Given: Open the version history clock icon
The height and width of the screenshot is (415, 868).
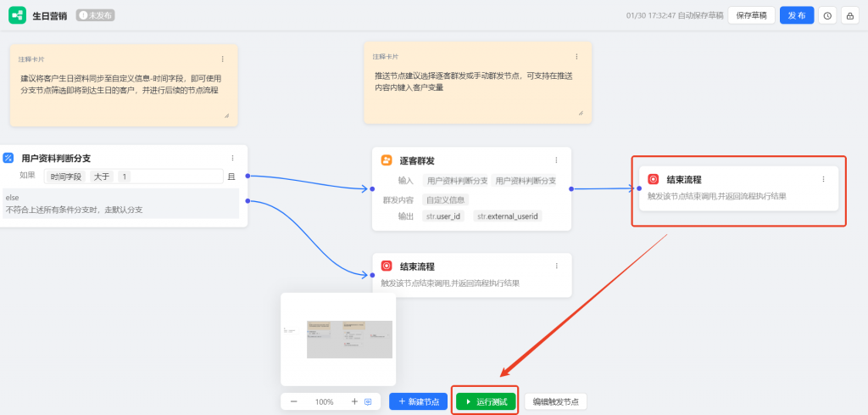Looking at the screenshot, I should click(827, 15).
